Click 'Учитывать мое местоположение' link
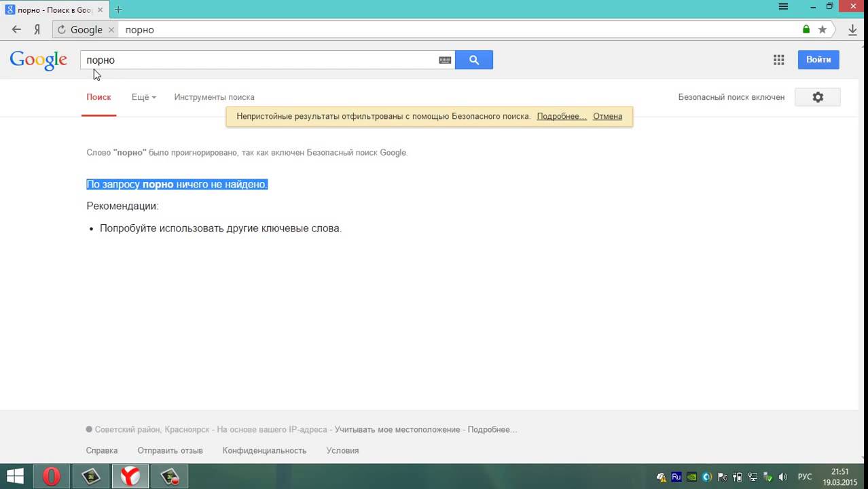This screenshot has width=868, height=489. click(x=397, y=429)
